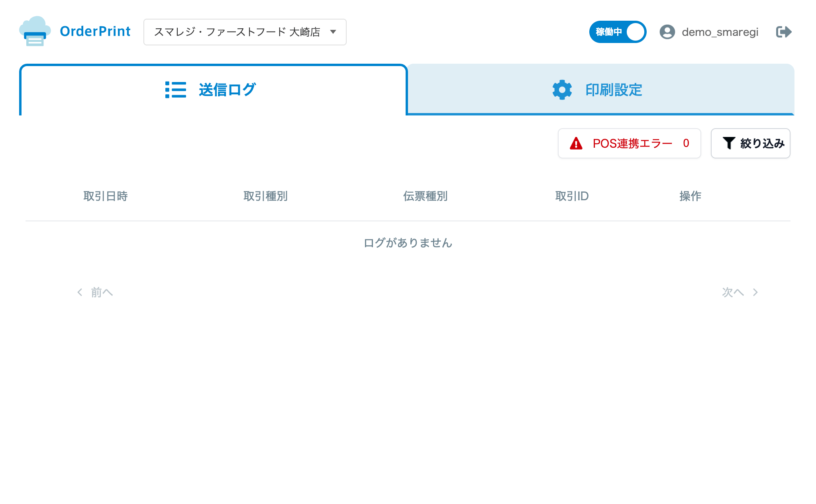Go to previous page with 前へ

(x=102, y=293)
